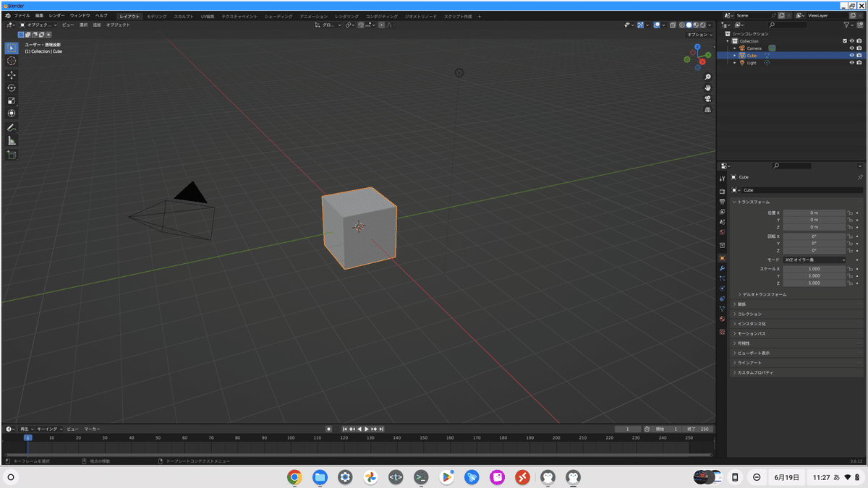Click the zoom magnifier viewport icon

coord(707,77)
